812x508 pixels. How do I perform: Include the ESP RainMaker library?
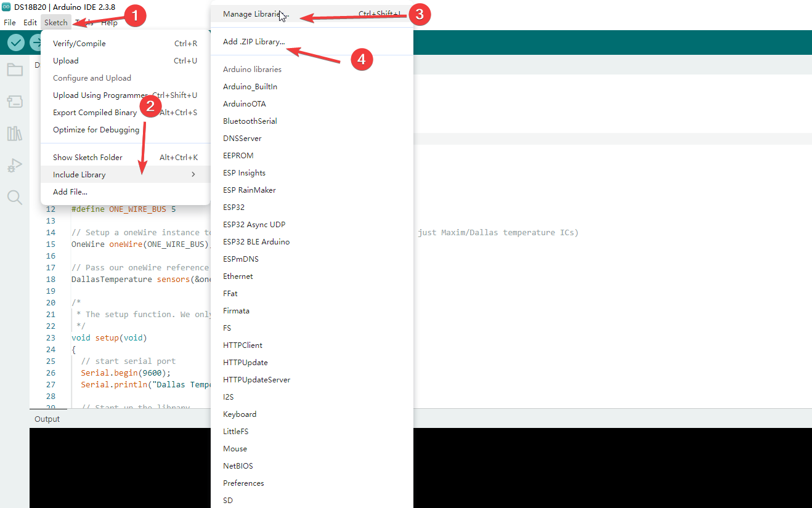[x=312, y=190]
